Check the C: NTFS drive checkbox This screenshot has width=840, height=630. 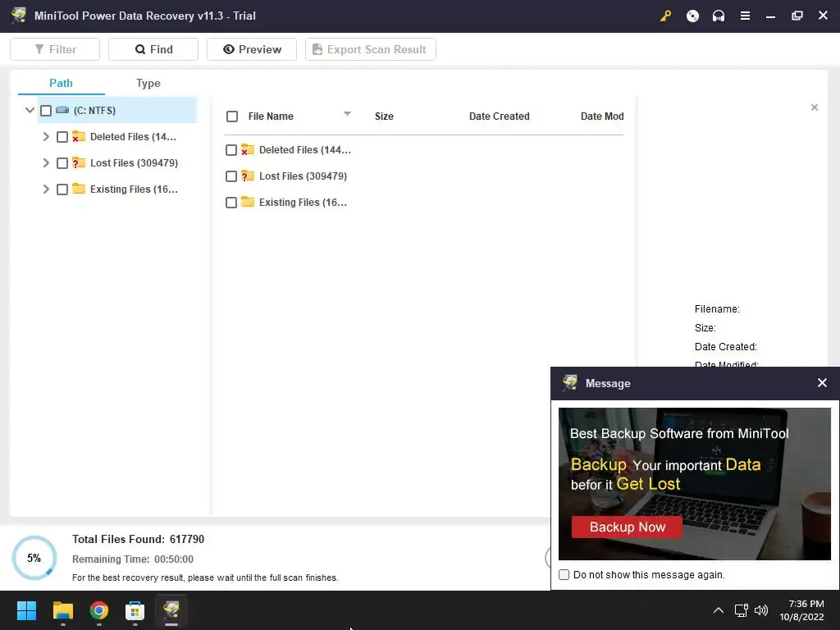tap(46, 111)
